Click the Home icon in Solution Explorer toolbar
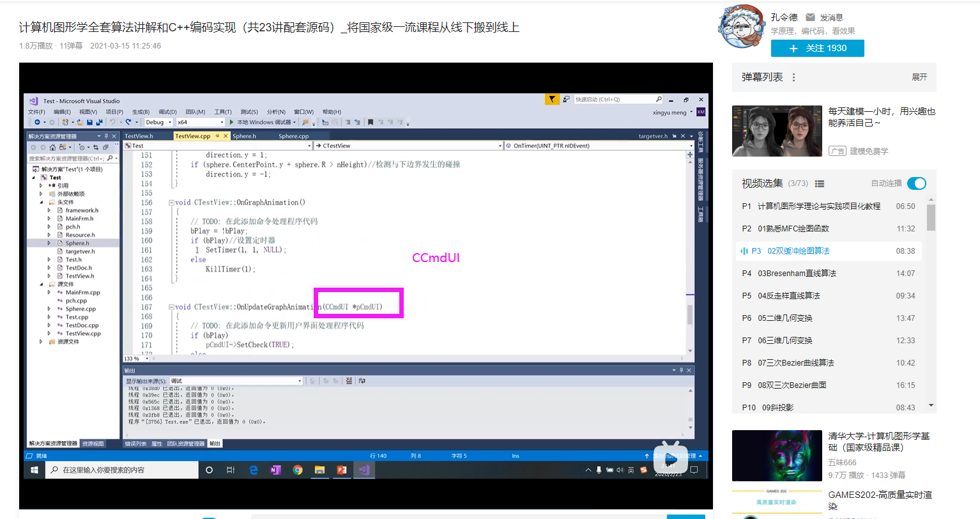 (x=53, y=148)
